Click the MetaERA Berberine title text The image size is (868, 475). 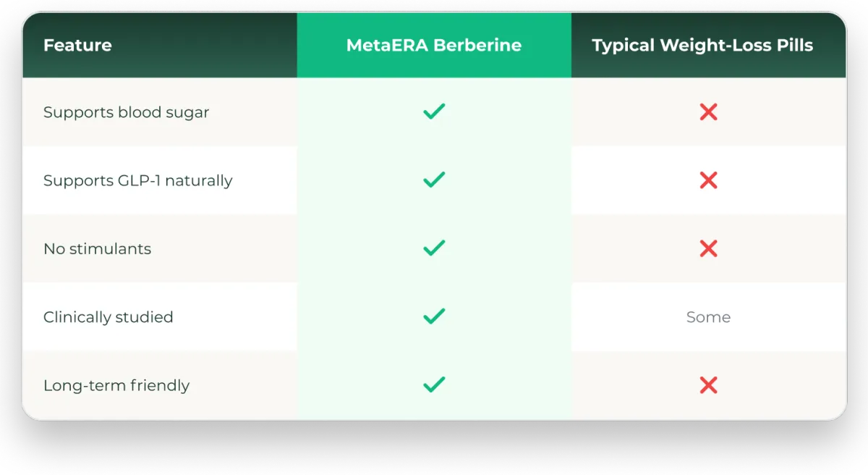(x=434, y=46)
